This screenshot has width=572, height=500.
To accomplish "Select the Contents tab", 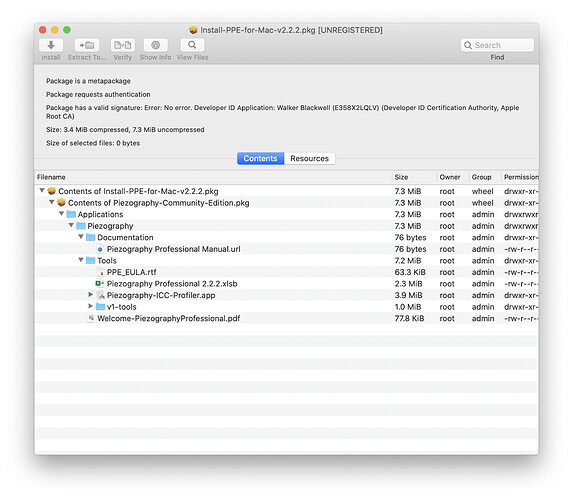I will pyautogui.click(x=260, y=159).
